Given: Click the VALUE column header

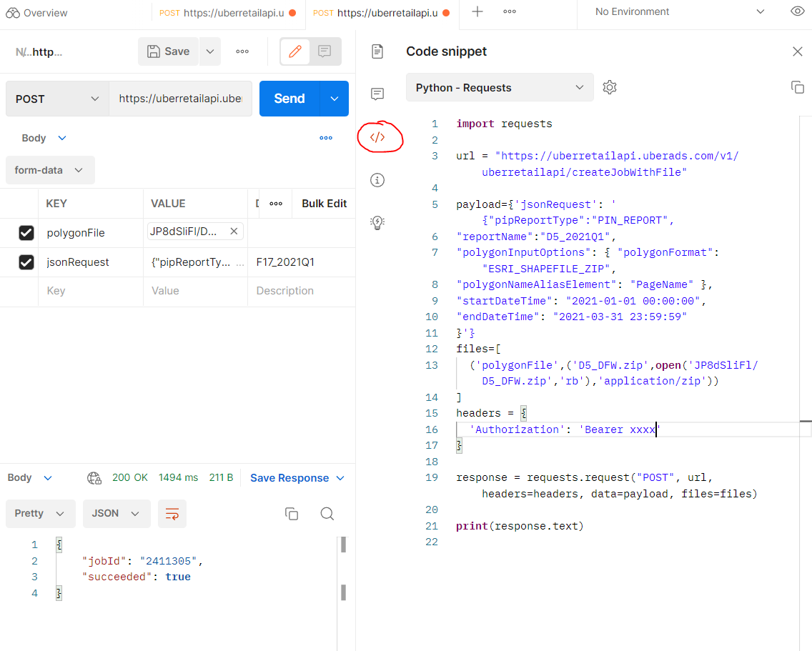Looking at the screenshot, I should point(168,204).
